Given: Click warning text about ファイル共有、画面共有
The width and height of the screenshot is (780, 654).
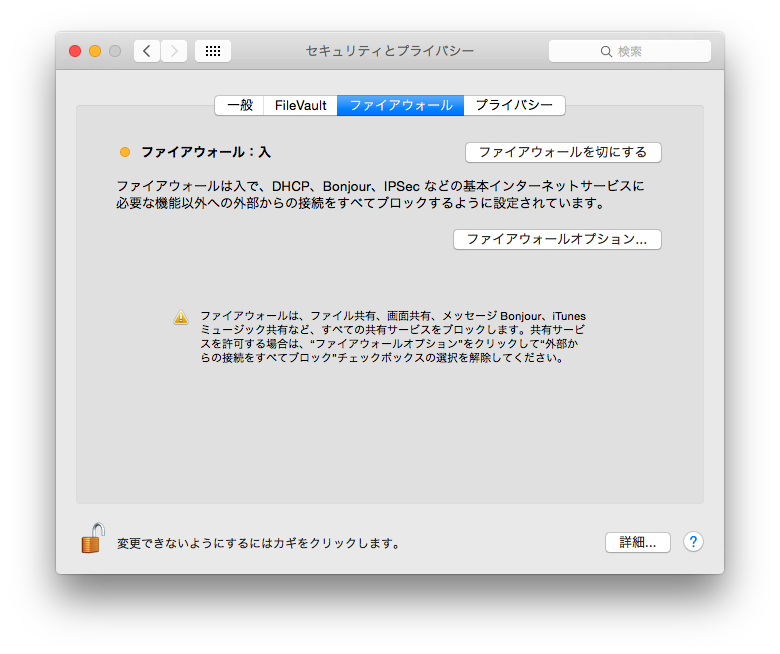Looking at the screenshot, I should (393, 337).
